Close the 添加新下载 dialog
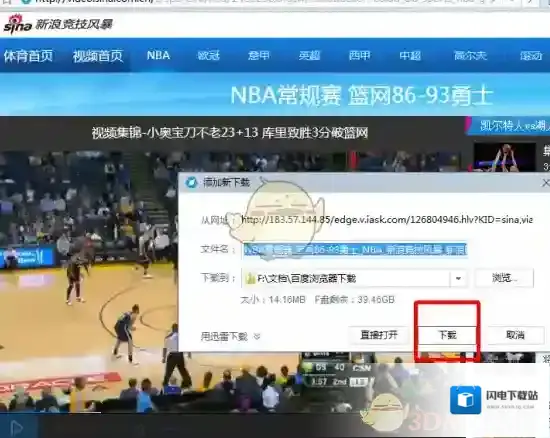The height and width of the screenshot is (438, 550). tap(545, 183)
